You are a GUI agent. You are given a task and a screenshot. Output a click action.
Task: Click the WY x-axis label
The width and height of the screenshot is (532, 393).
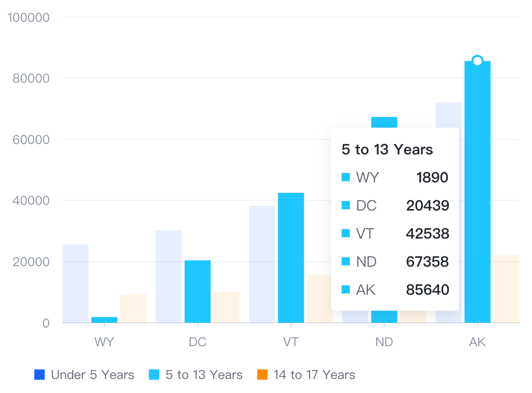(x=104, y=342)
